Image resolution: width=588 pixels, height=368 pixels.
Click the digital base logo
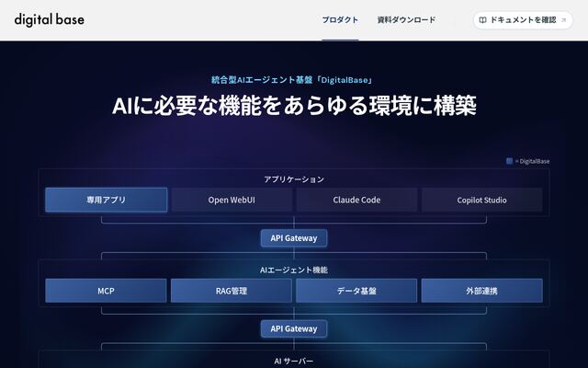coord(49,19)
